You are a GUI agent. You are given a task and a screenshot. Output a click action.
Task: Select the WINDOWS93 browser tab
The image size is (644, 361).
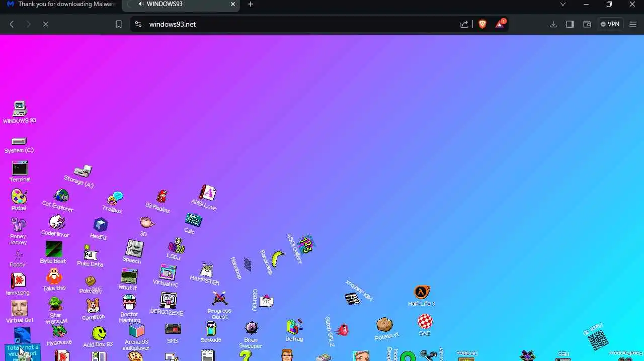point(181,4)
